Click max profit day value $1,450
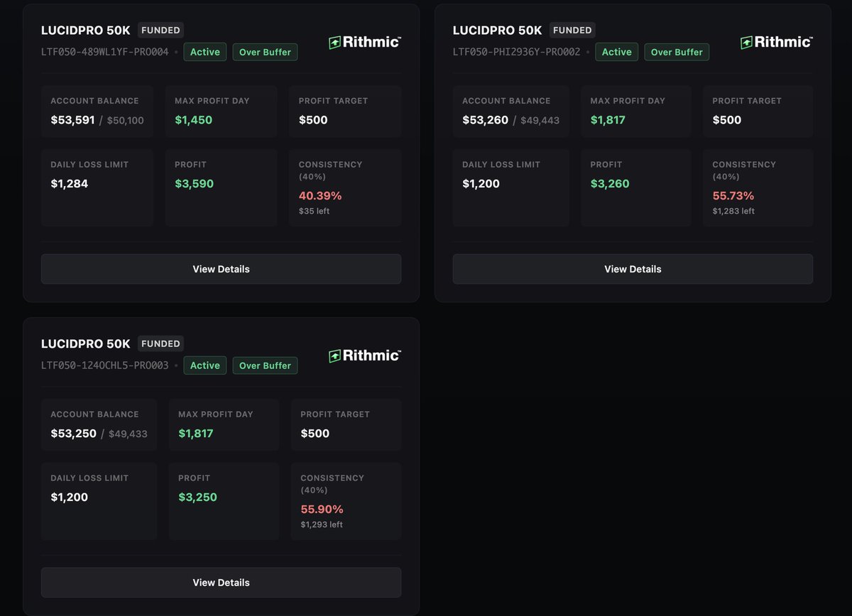This screenshot has width=852, height=616. tap(194, 120)
